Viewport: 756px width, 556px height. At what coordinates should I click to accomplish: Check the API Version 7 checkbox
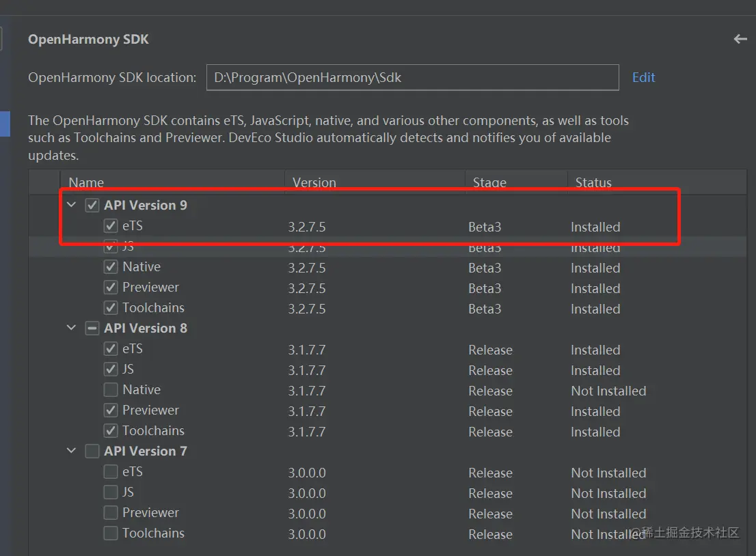tap(92, 451)
